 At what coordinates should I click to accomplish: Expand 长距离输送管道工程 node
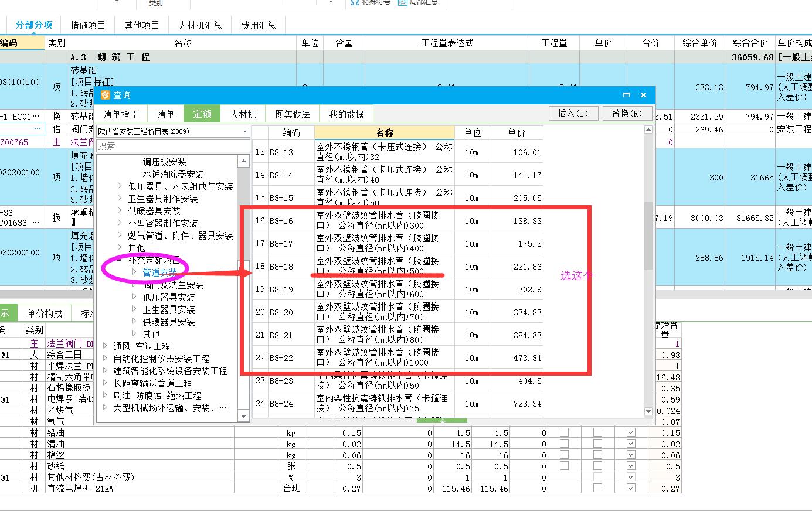pyautogui.click(x=105, y=383)
